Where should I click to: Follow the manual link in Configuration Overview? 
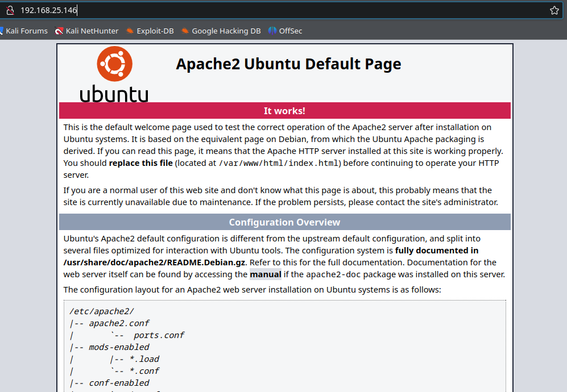266,274
